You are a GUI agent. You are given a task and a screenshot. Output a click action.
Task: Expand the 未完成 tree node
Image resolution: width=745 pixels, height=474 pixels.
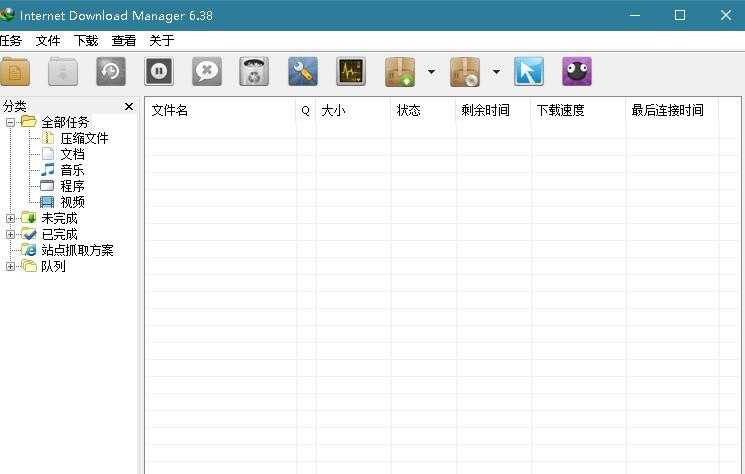[11, 218]
